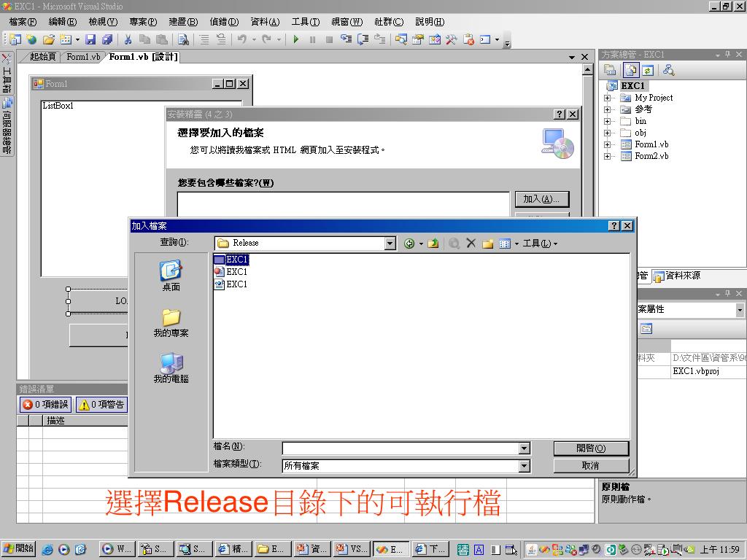Click Windows Media Player quick launch icon
Image resolution: width=747 pixels, height=560 pixels.
pyautogui.click(x=64, y=549)
